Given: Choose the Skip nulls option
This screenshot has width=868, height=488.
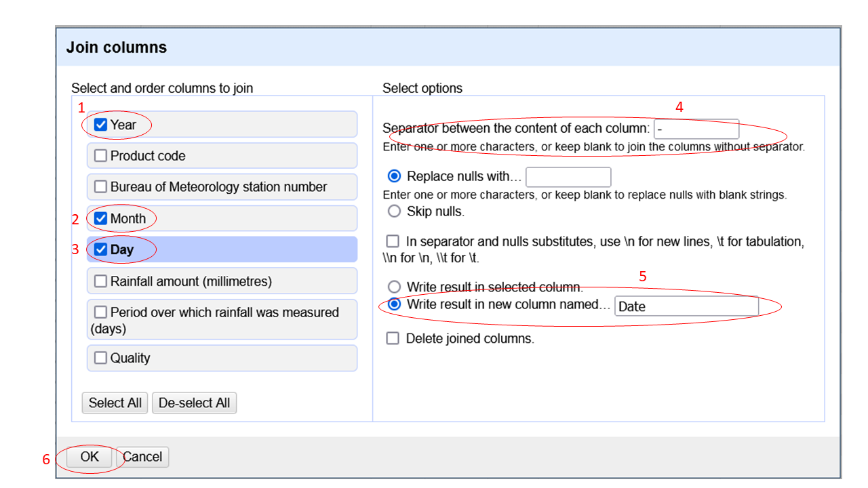Looking at the screenshot, I should click(x=394, y=211).
